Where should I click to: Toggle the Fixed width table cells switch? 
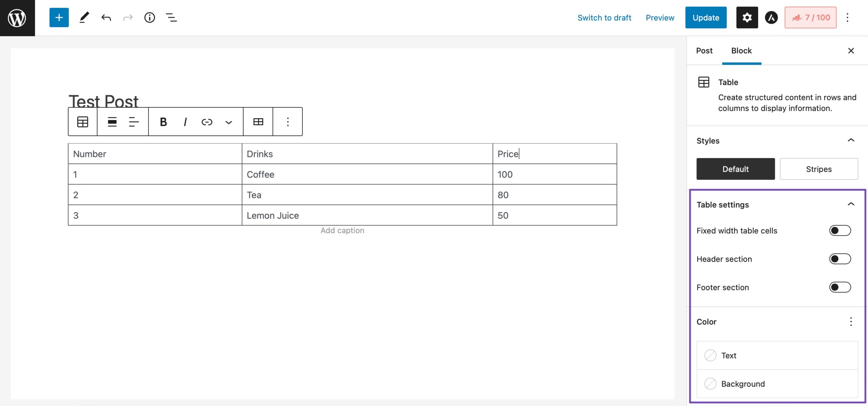[840, 230]
